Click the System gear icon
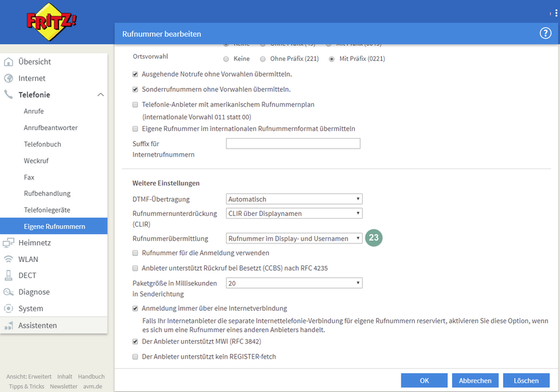 [x=8, y=309]
